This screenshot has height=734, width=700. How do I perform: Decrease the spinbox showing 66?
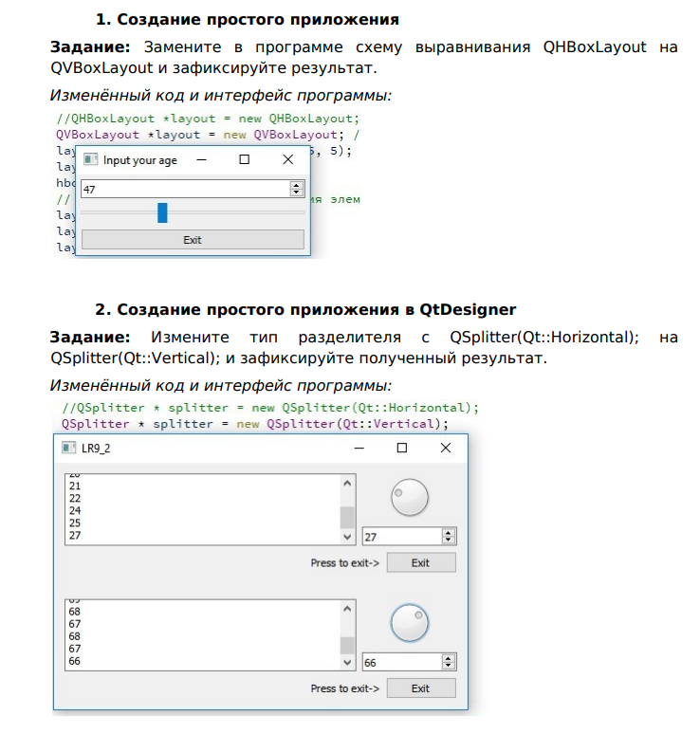coord(448,666)
